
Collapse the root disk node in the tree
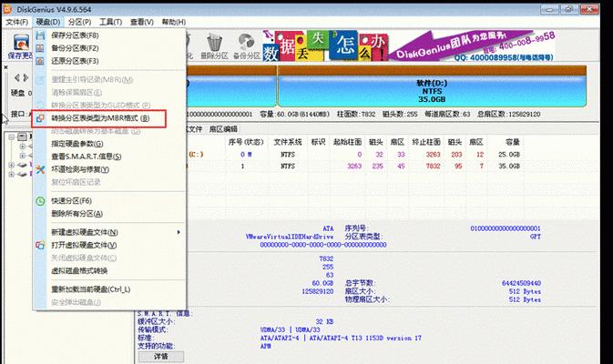pyautogui.click(x=11, y=136)
